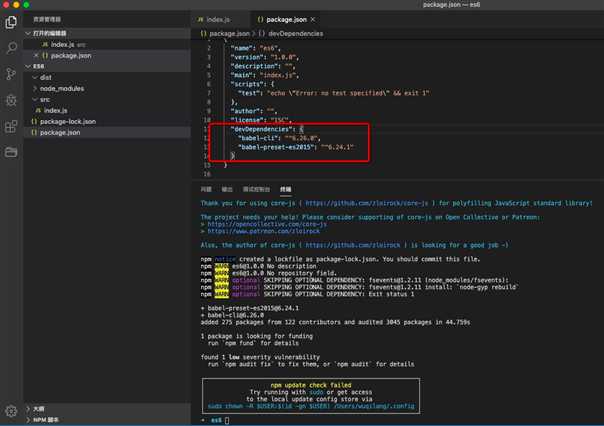Screen dimensions: 604x426
Task: Click the "name" line in package.json
Action: 256,48
